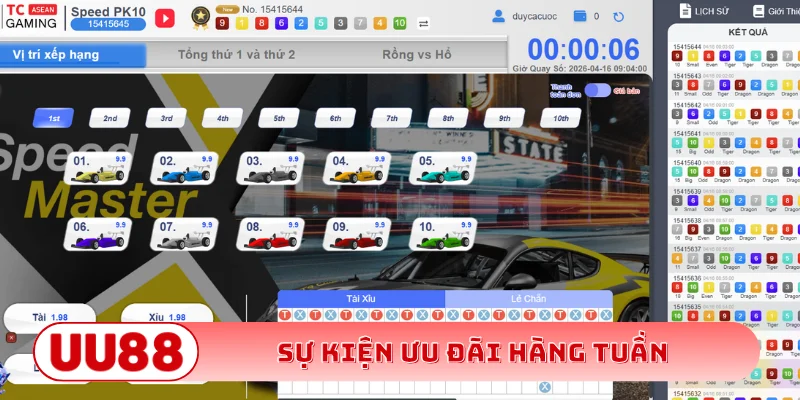Click the dark red ball 9 in latest result
The height and width of the screenshot is (400, 800).
coord(221,23)
